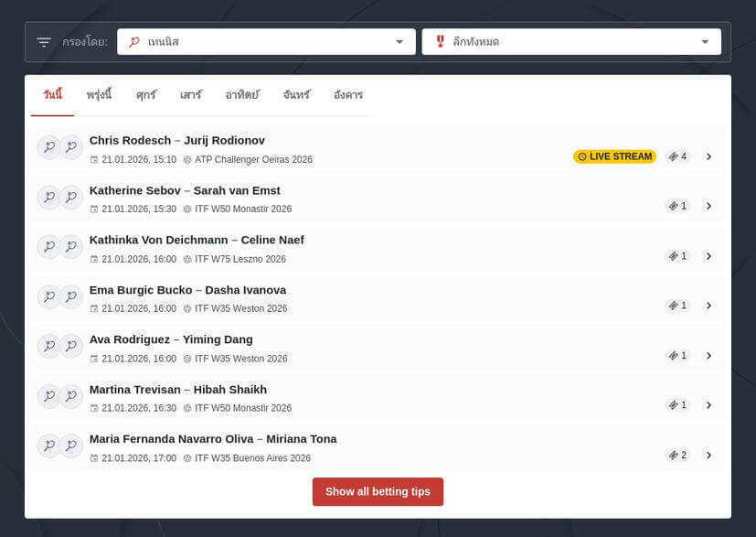Screen dimensions: 756x537
Task: Click Show all betting tips button
Action: click(378, 491)
